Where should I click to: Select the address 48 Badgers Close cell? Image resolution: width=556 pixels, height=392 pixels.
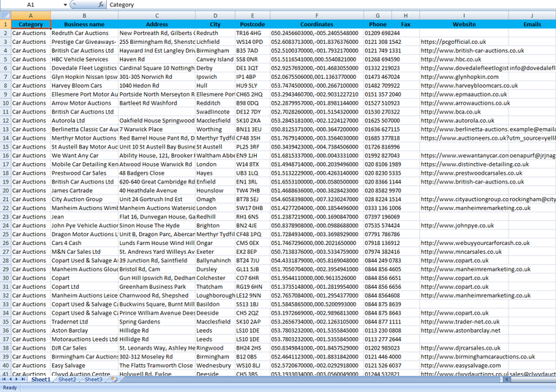pos(157,173)
